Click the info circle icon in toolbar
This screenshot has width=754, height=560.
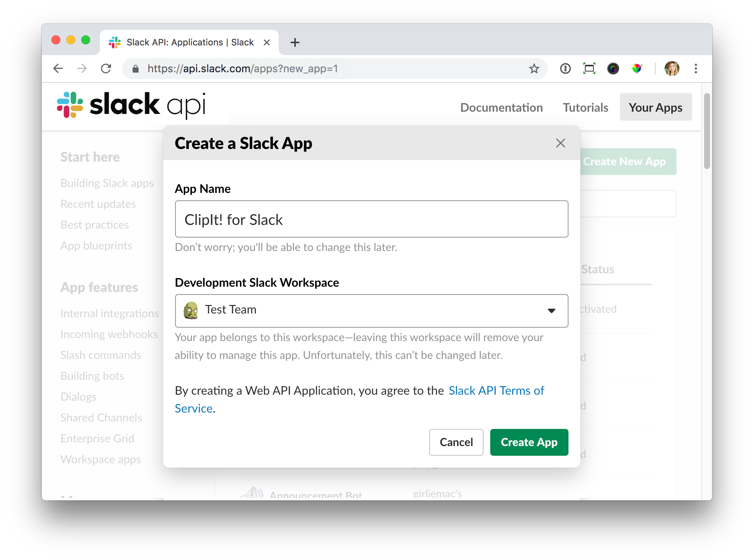[565, 69]
